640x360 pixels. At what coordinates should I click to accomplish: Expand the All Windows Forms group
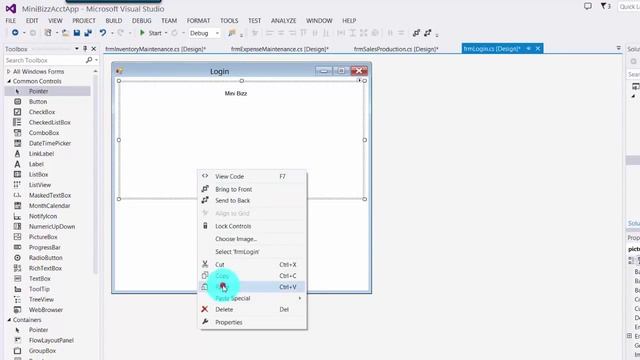(9, 71)
